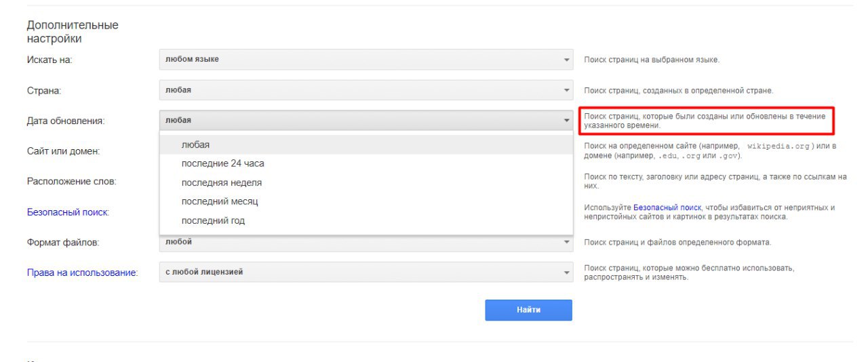Click the "Страна:" label
Image resolution: width=868 pixels, height=362 pixels.
click(x=44, y=91)
